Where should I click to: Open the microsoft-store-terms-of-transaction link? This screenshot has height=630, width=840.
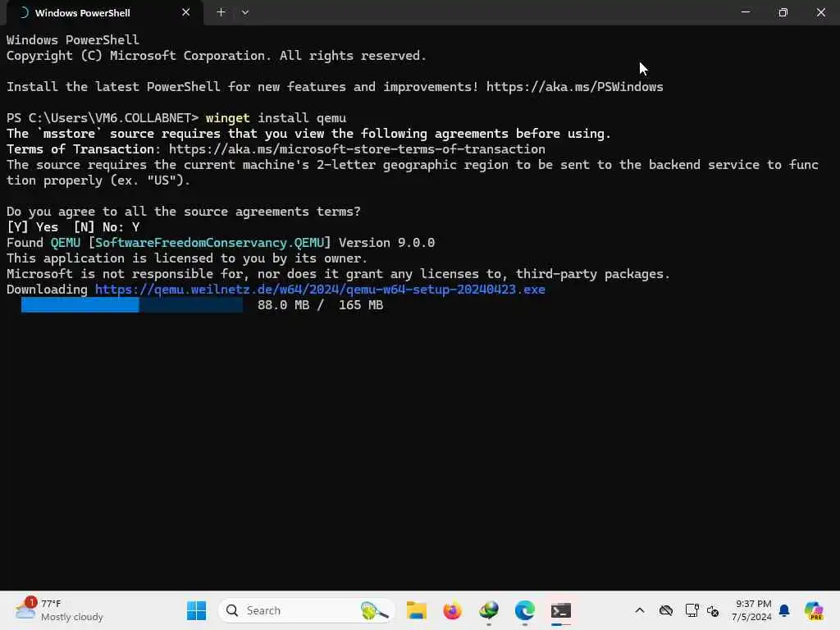tap(357, 149)
